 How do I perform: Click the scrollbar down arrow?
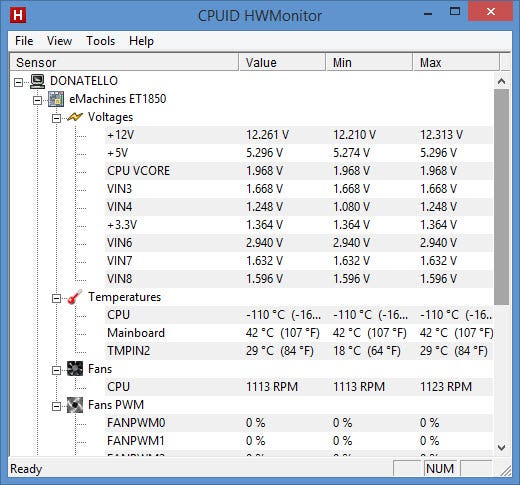point(501,448)
